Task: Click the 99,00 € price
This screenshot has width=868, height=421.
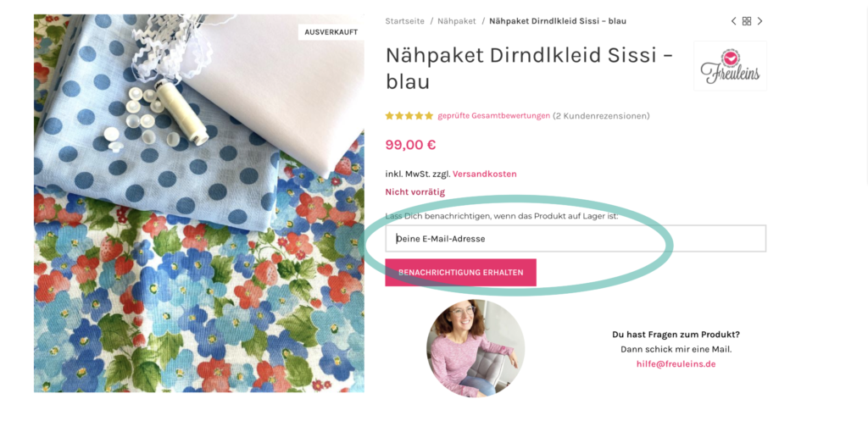Action: click(410, 145)
